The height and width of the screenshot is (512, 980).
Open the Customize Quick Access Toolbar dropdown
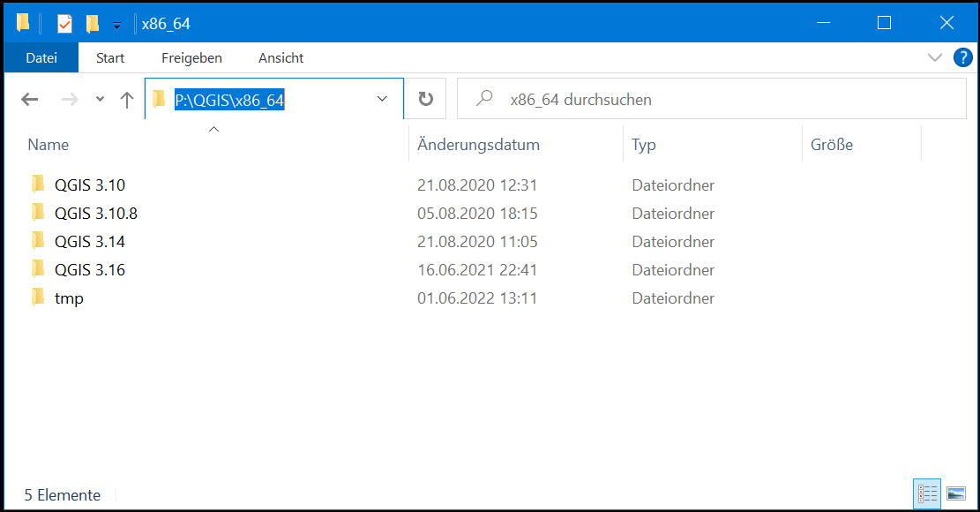coord(116,26)
